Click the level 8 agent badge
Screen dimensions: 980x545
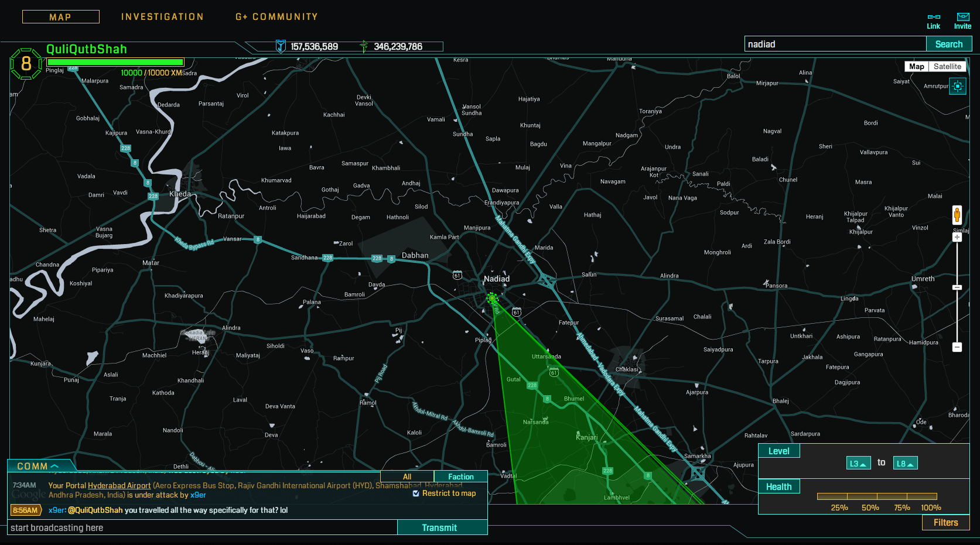tap(26, 63)
